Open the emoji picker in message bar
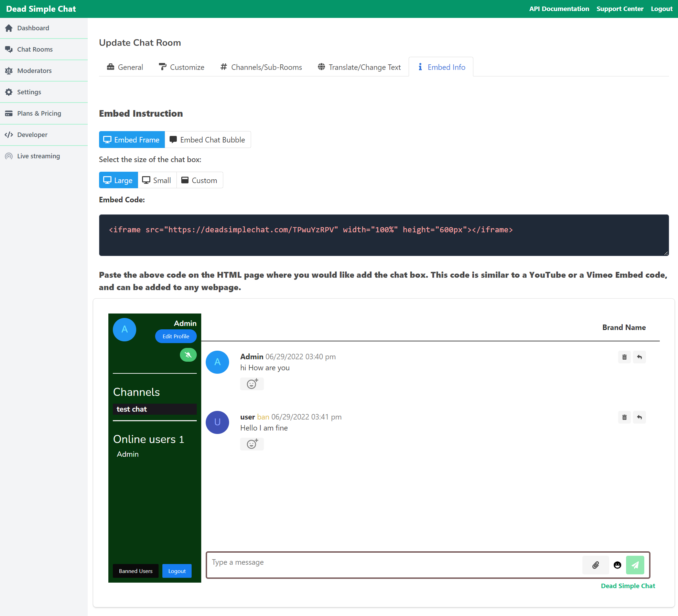 pos(617,565)
